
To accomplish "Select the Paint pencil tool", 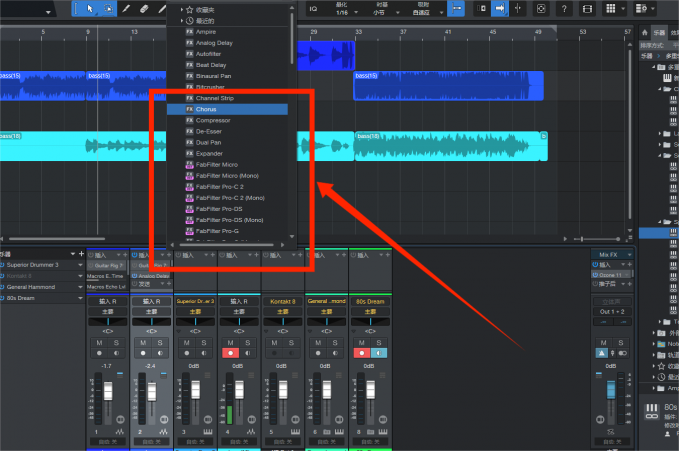I will [128, 8].
